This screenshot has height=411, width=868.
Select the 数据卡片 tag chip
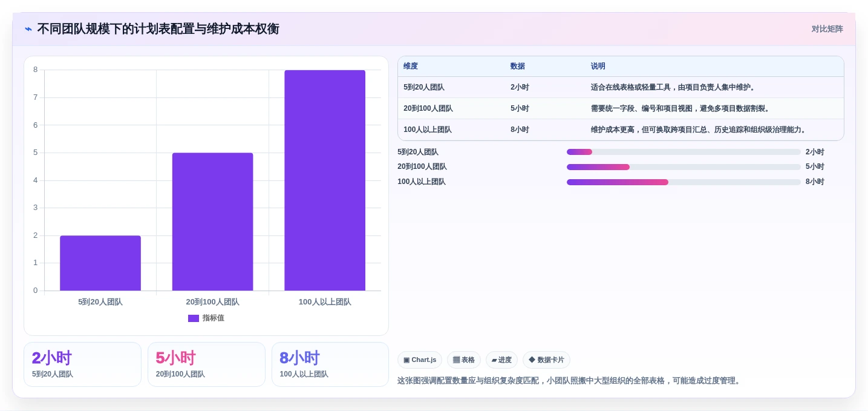click(546, 360)
